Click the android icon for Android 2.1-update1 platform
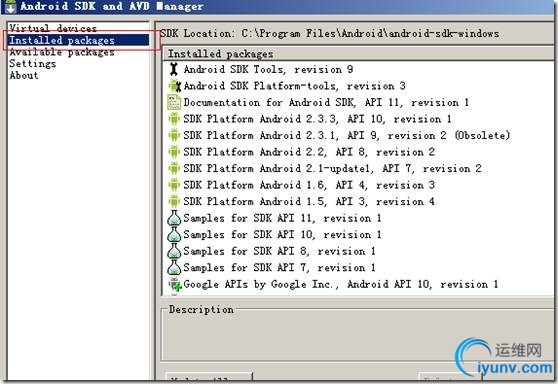This screenshot has height=384, width=558. point(174,168)
